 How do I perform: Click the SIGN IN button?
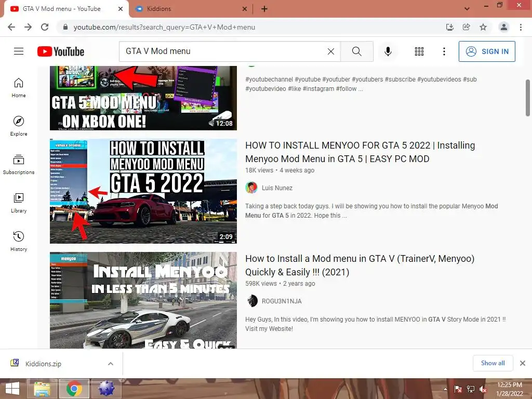(487, 51)
